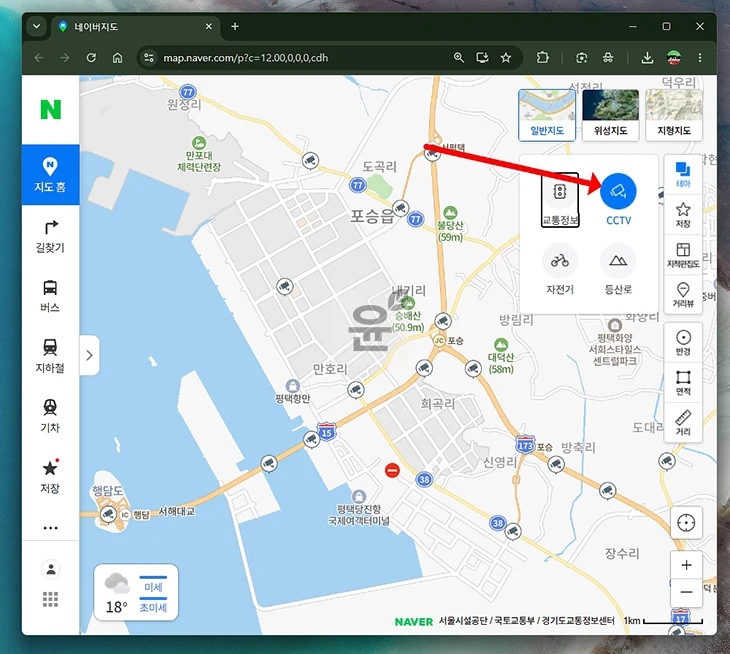Click 평택당진항 국제여객터미널 marker

(x=358, y=496)
